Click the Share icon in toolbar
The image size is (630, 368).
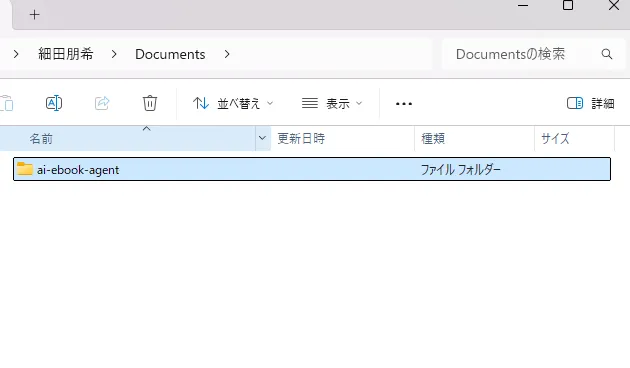(x=102, y=103)
